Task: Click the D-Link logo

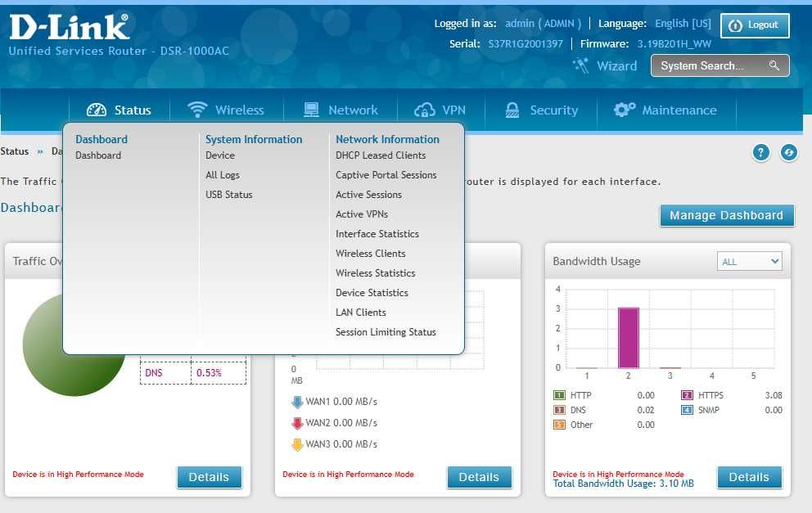Action: 69,27
